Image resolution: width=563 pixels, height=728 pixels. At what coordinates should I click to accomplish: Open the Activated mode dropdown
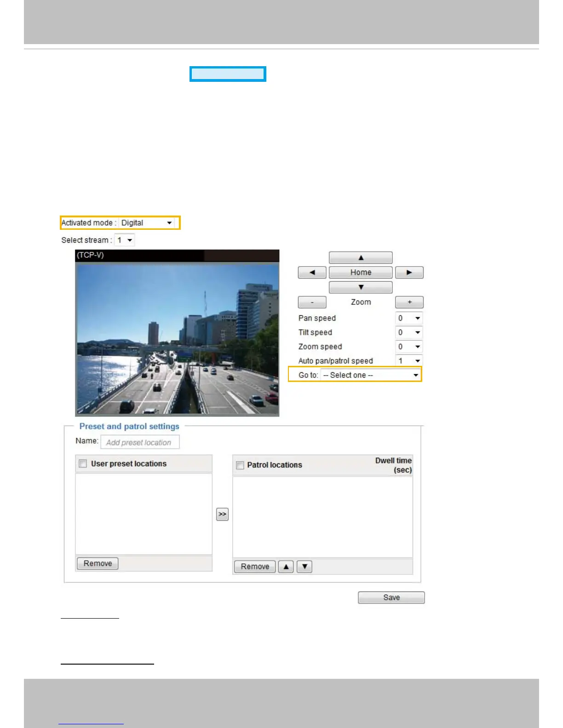point(147,223)
